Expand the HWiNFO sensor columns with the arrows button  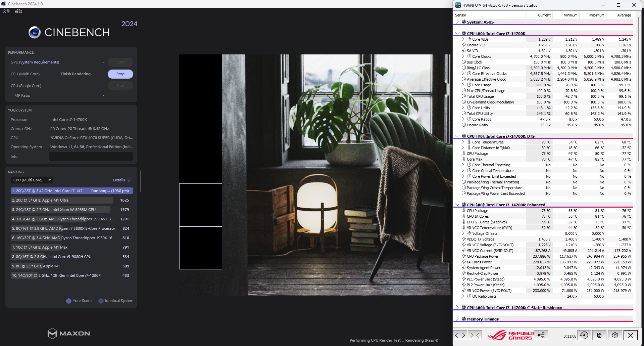(x=460, y=335)
